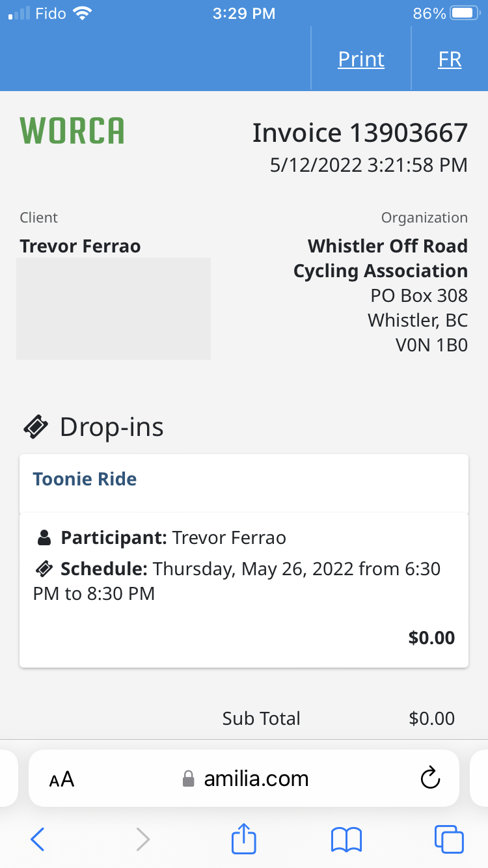488x868 pixels.
Task: Tap the padlock icon beside amilia.com
Action: tap(189, 779)
